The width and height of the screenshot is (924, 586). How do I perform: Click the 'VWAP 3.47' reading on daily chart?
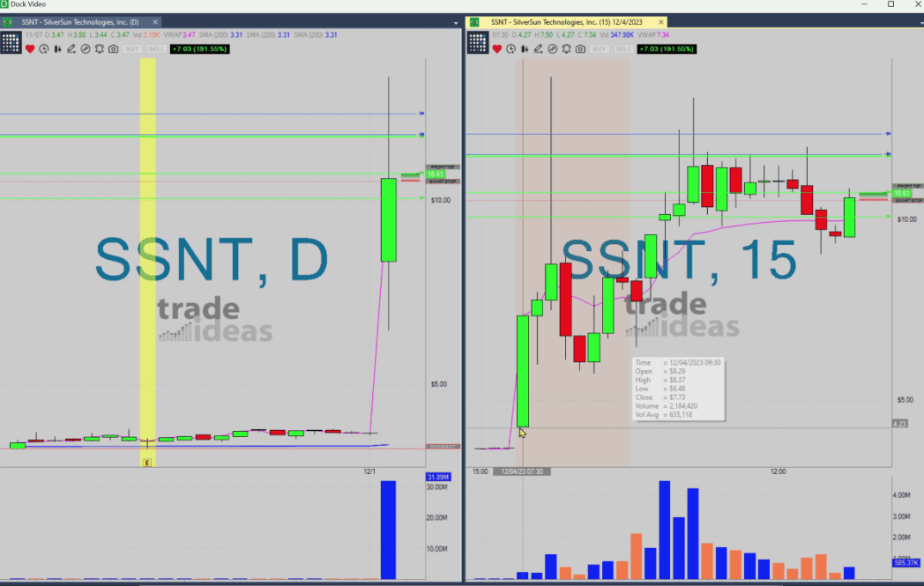click(179, 34)
